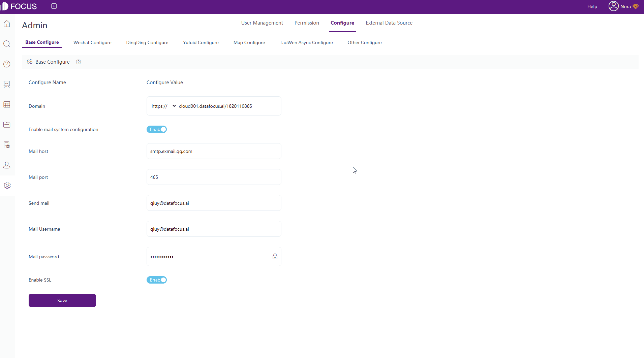Open the dashboard board icon in sidebar
Screen dimensions: 644x358
(x=7, y=84)
